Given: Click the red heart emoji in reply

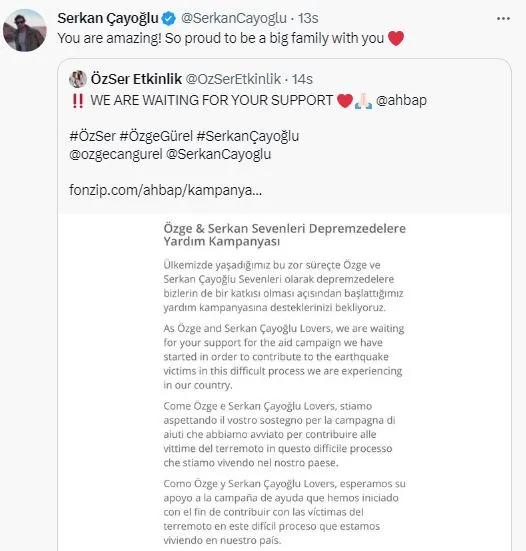Looking at the screenshot, I should tap(396, 38).
